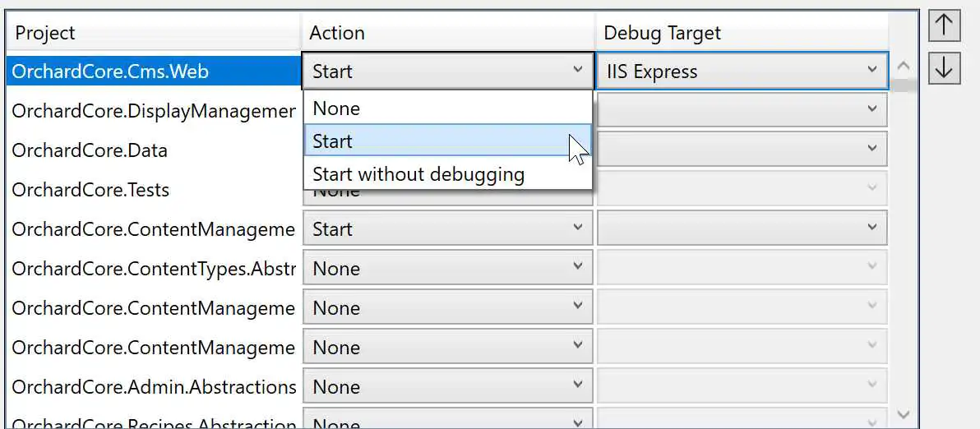Open Action dropdown for OrchardCore.Cms.Web
980x429 pixels.
pyautogui.click(x=447, y=71)
